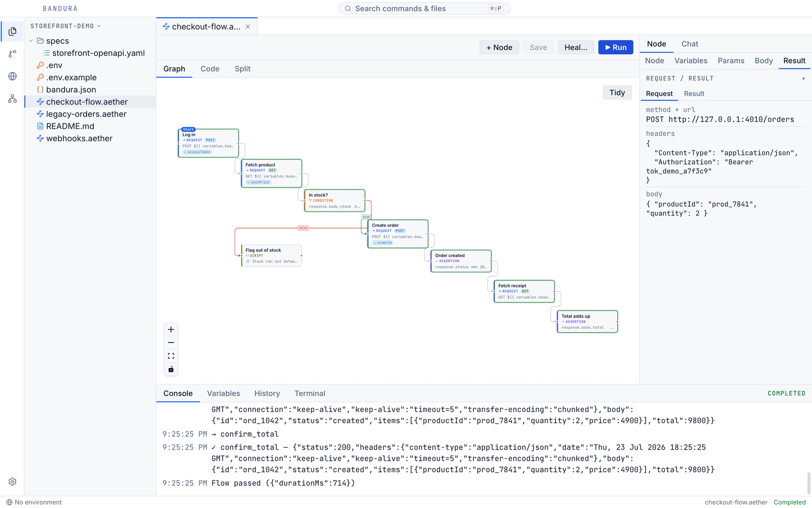This screenshot has height=508, width=812.
Task: Click the README.md document icon
Action: (x=40, y=126)
